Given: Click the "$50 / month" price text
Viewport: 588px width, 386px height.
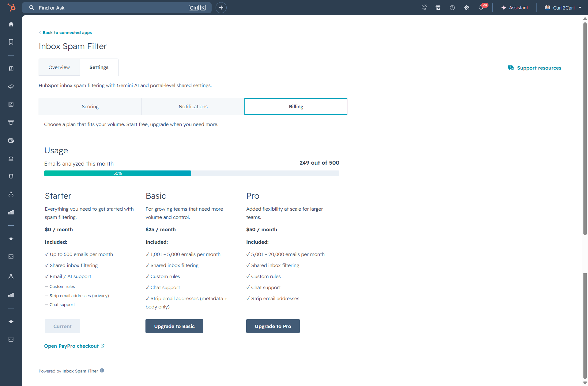Looking at the screenshot, I should click(262, 229).
